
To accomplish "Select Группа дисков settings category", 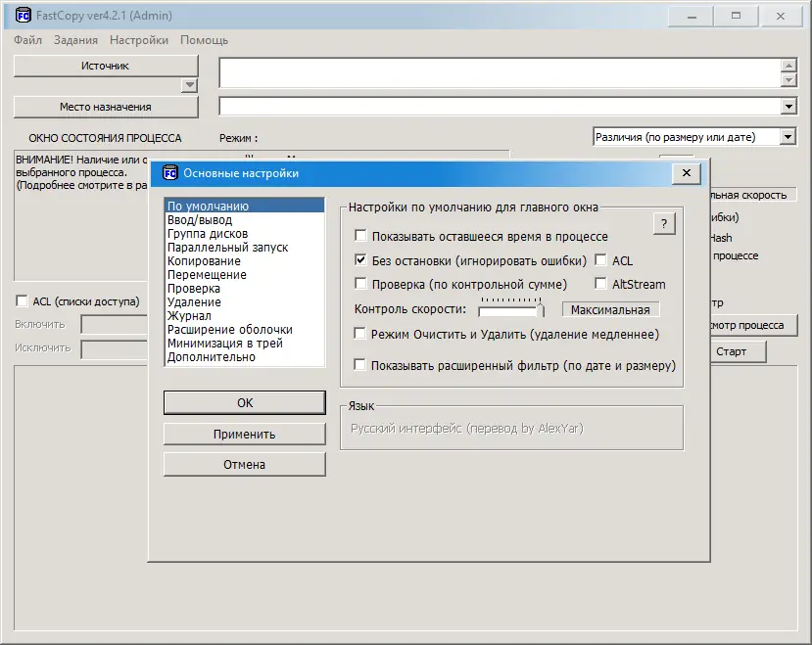I will tap(245, 234).
